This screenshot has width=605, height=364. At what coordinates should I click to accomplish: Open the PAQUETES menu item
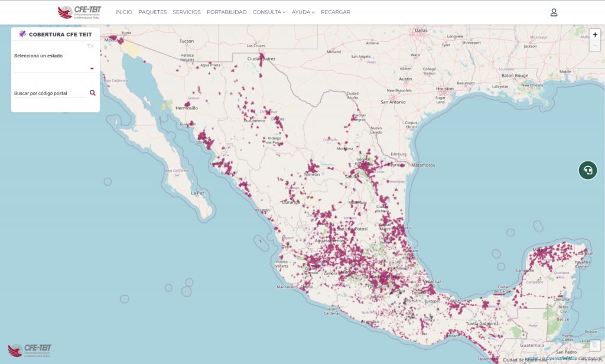coord(152,12)
